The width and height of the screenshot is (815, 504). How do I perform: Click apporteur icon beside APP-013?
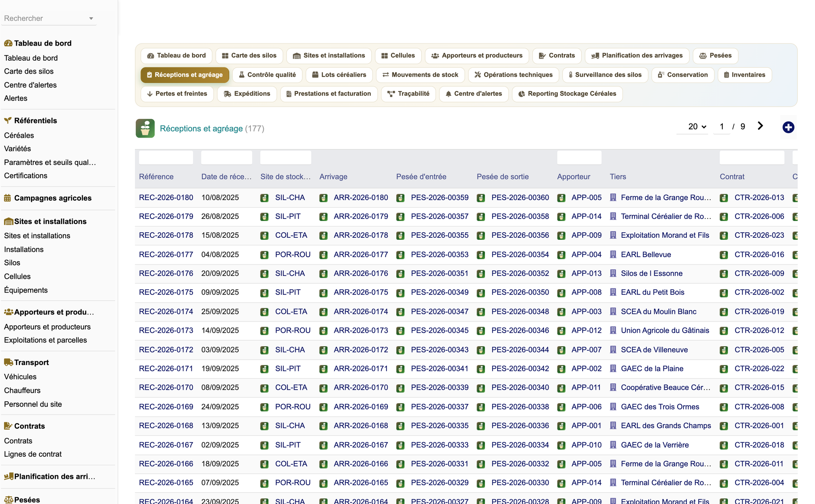point(561,274)
